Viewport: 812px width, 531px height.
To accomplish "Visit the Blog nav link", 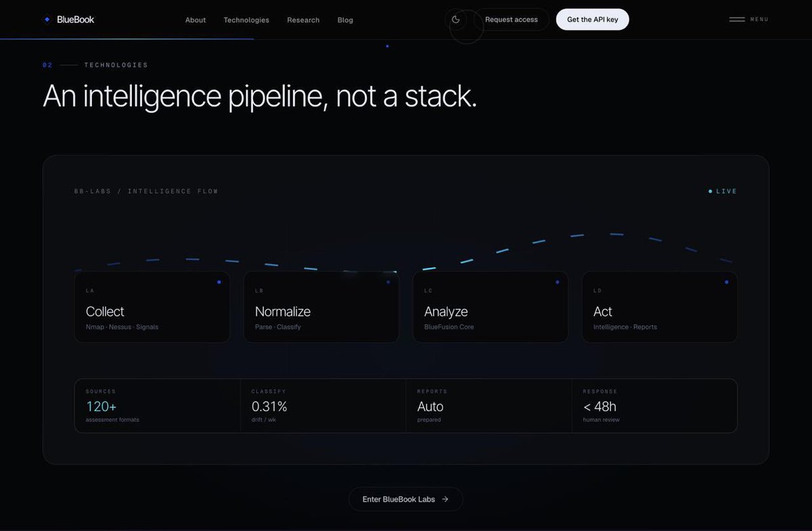I will 345,20.
